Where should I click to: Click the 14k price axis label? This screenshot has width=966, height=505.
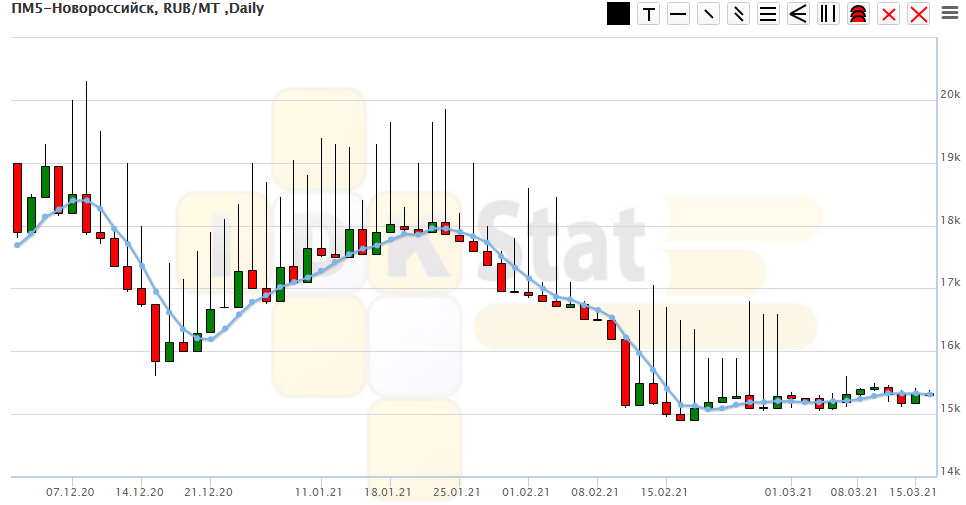(949, 472)
